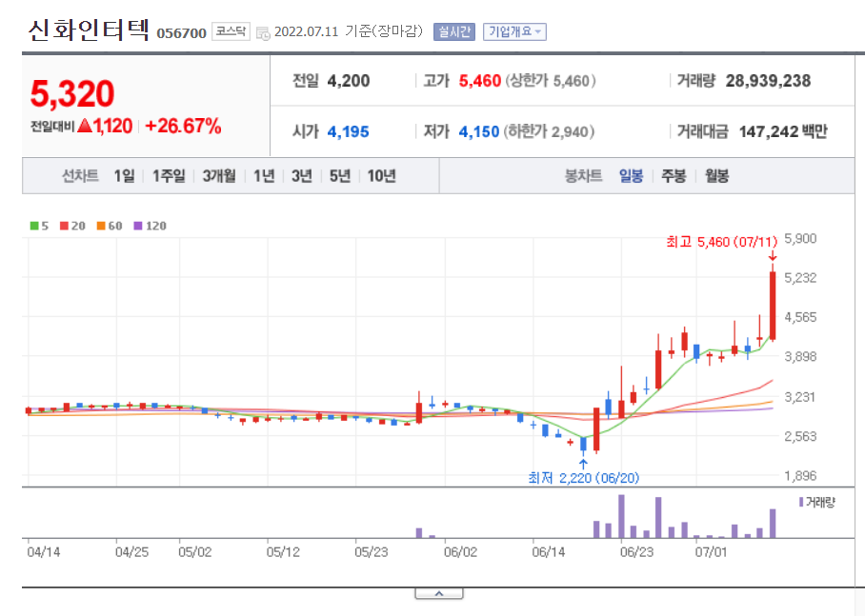Image resolution: width=865 pixels, height=616 pixels.
Task: Click the purple 120-day moving average swatch
Action: tap(138, 226)
